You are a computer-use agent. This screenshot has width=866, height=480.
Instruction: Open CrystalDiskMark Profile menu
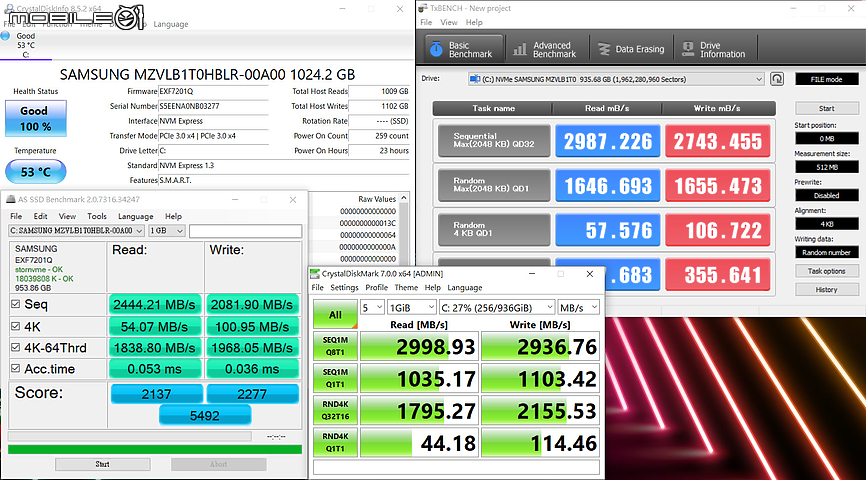[x=376, y=287]
